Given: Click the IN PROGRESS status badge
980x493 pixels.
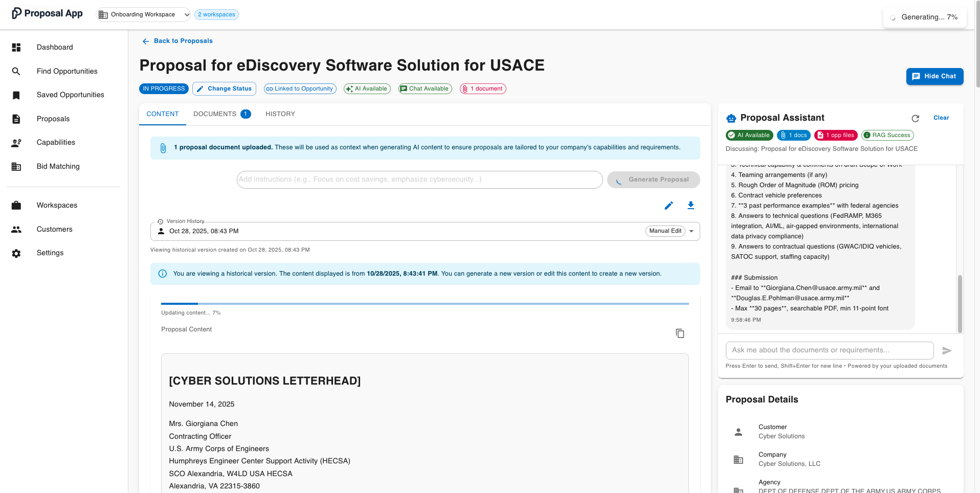Looking at the screenshot, I should [x=164, y=89].
